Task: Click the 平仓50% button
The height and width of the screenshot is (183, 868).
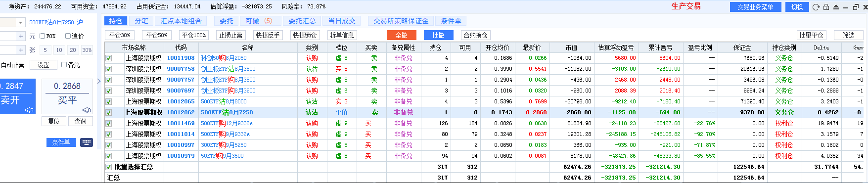Action: pos(157,35)
